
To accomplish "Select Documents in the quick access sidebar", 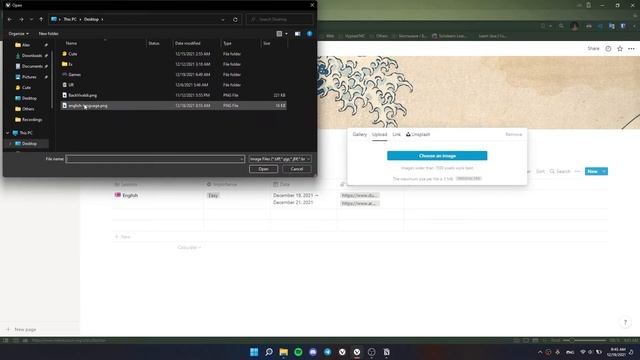I will (x=31, y=66).
